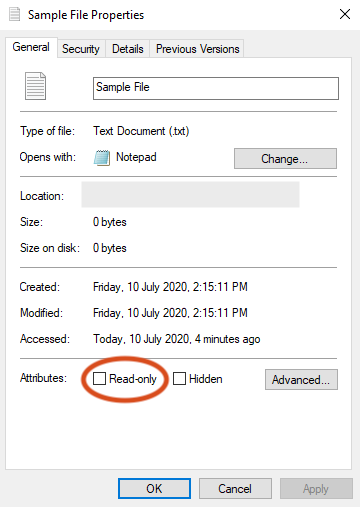
Task: Click the Text Document (.txt) type text
Action: point(141,131)
